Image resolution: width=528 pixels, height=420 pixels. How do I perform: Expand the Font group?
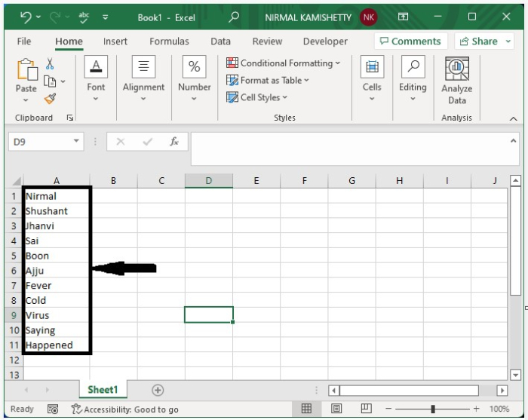(x=96, y=78)
